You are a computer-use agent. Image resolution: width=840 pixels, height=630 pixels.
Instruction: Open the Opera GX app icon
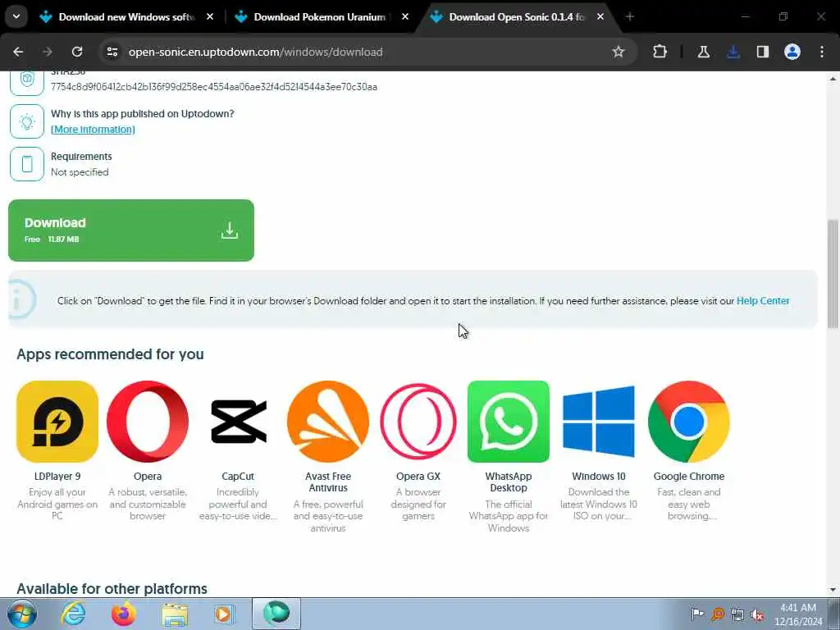tap(418, 422)
